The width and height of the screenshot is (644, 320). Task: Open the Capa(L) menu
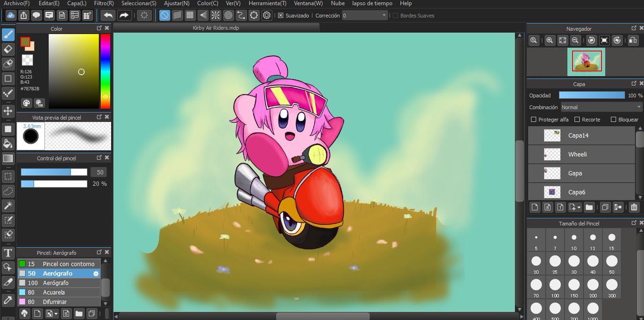point(77,3)
